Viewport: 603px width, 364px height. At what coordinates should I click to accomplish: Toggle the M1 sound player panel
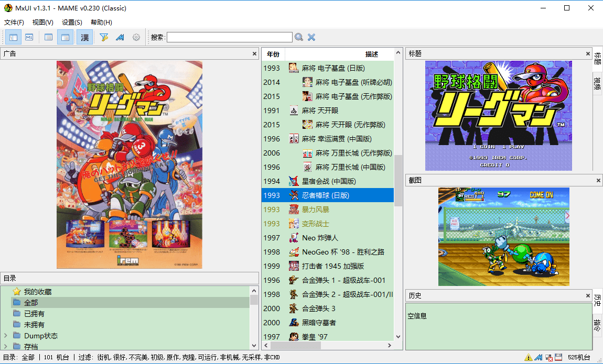pos(29,37)
